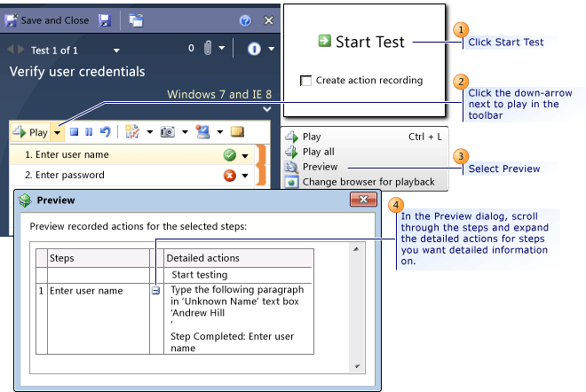Screen dimensions: 586x392
Task: Click the red fail mark for Enter password
Action: tap(229, 175)
